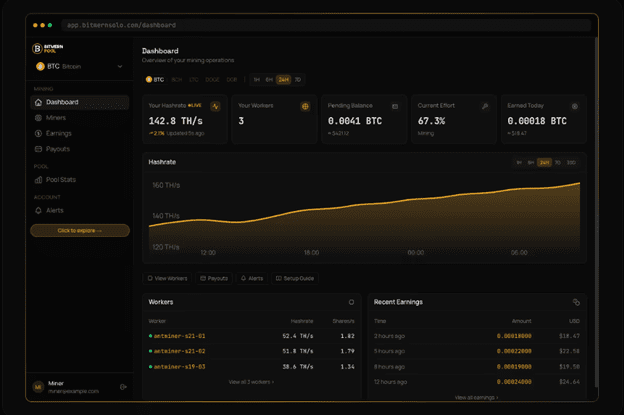The height and width of the screenshot is (415, 624).
Task: Refresh the Workers panel via its icon
Action: pos(351,301)
